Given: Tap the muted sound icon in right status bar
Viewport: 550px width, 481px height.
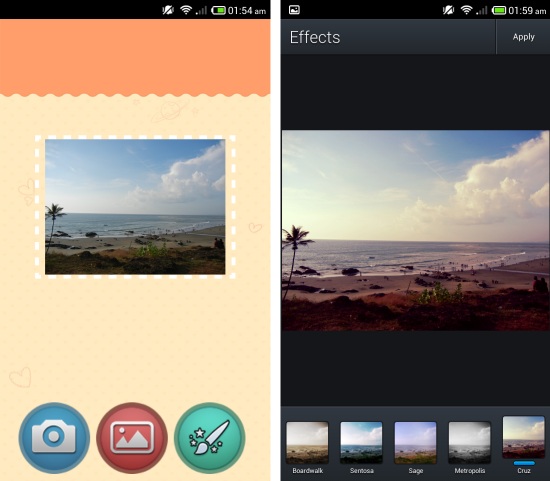Looking at the screenshot, I should click(448, 11).
